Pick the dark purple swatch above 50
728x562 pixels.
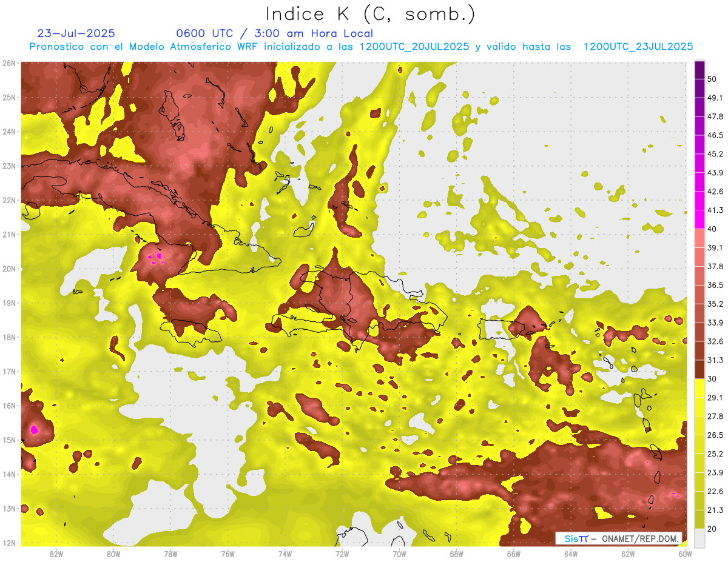click(699, 69)
